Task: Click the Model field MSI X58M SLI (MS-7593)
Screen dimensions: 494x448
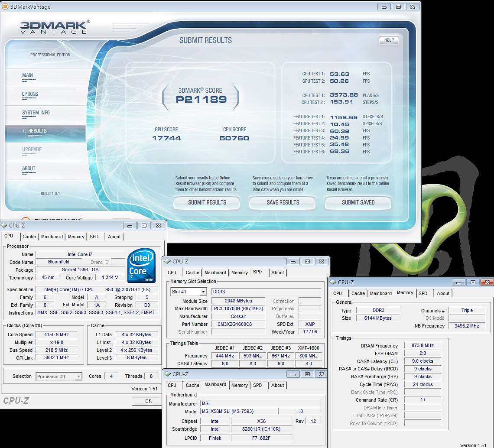Action: click(238, 411)
